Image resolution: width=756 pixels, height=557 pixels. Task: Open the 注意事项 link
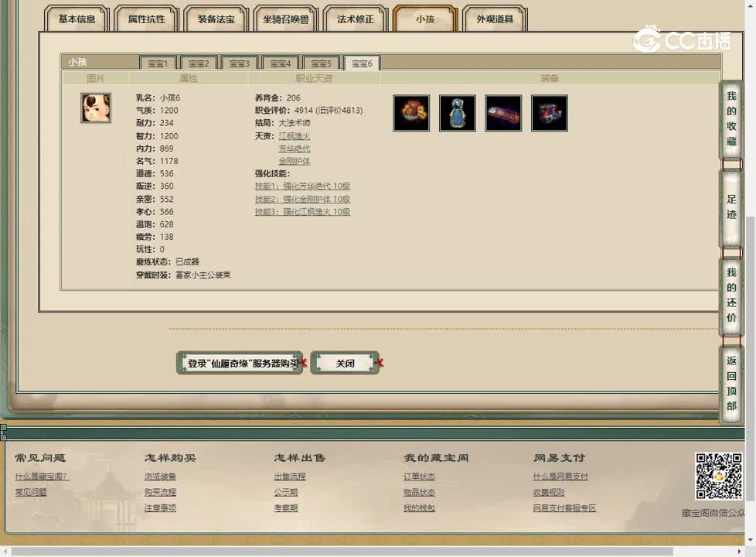pyautogui.click(x=160, y=507)
